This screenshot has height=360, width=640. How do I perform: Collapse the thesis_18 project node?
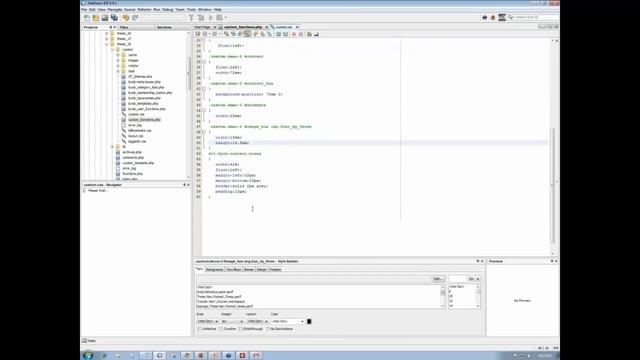[x=107, y=44]
